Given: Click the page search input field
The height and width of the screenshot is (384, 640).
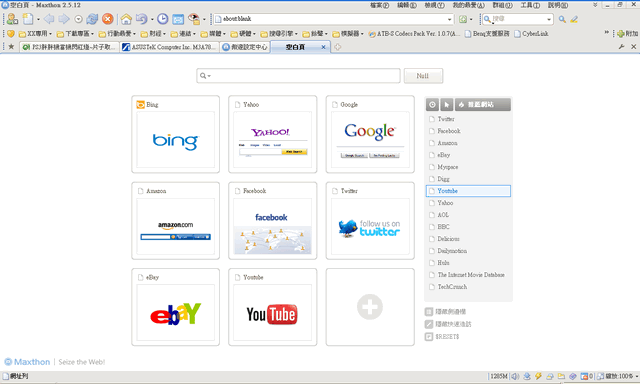Looking at the screenshot, I should [x=298, y=76].
